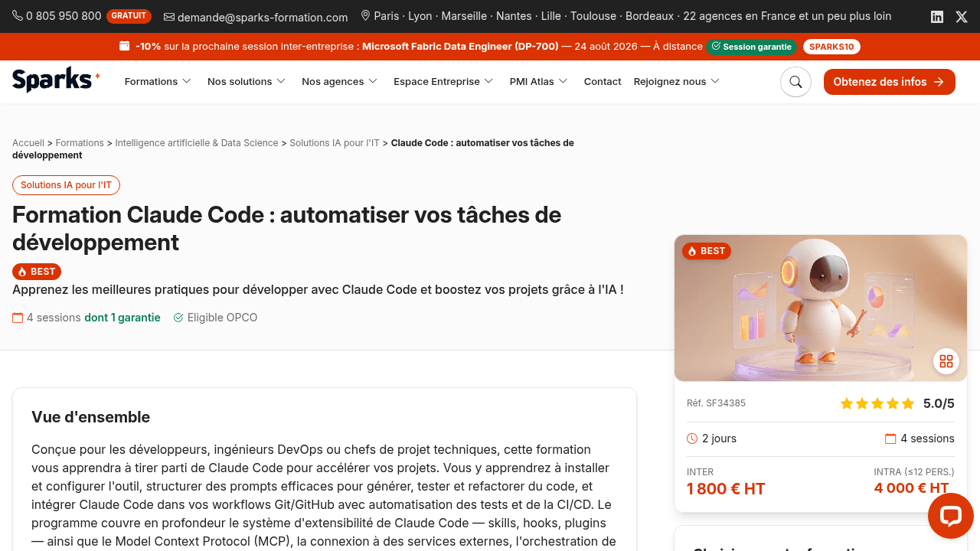Click the envelope icon next to the email address
The height and width of the screenshot is (551, 980).
click(169, 17)
